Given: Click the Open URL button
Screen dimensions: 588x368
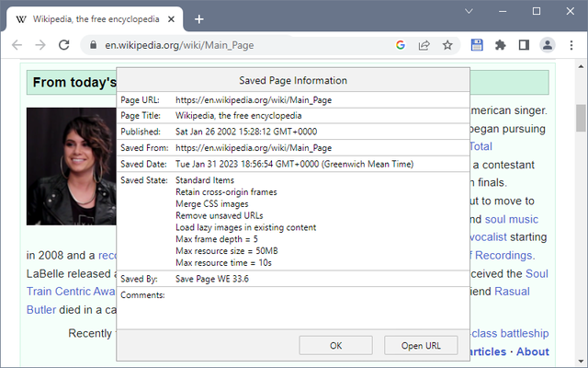Looking at the screenshot, I should [x=421, y=346].
